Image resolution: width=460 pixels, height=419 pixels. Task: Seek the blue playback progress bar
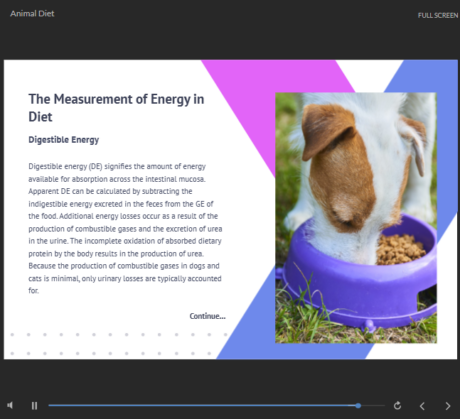pos(216,406)
